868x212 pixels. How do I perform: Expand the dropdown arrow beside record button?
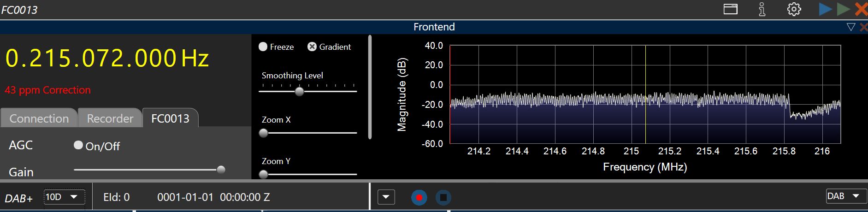[x=386, y=197]
